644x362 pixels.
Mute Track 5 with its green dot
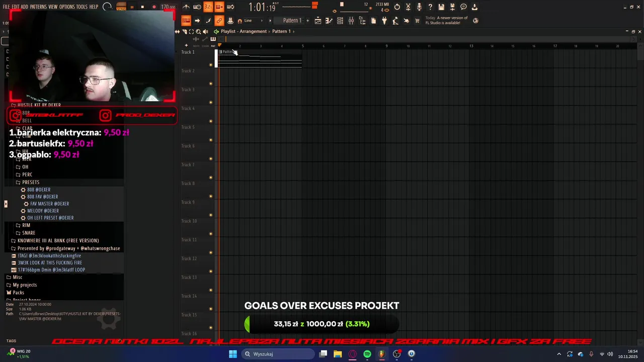211,140
